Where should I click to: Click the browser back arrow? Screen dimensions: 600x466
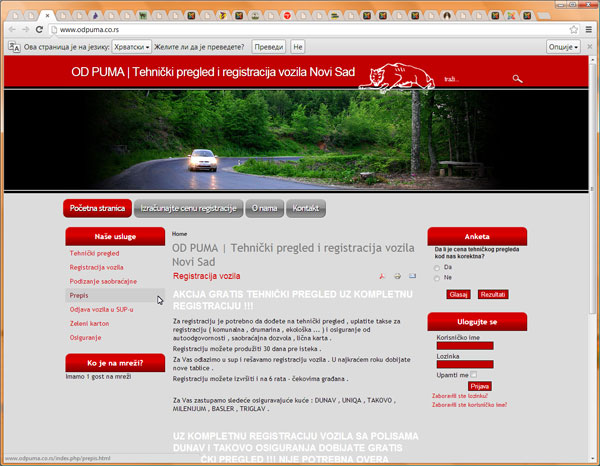coord(11,30)
